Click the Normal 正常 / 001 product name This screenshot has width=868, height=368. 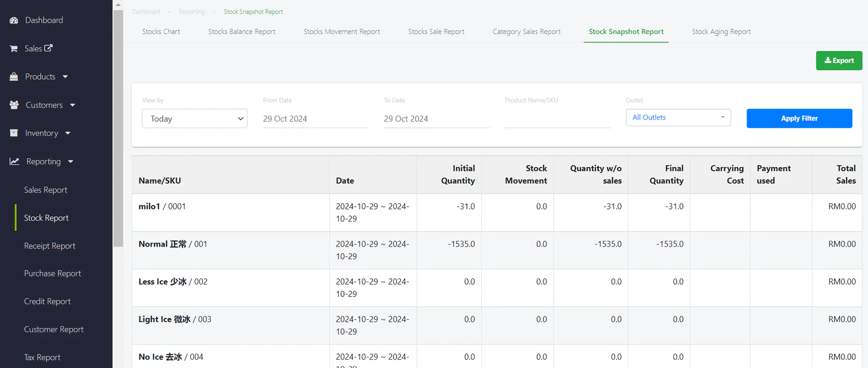pyautogui.click(x=173, y=244)
